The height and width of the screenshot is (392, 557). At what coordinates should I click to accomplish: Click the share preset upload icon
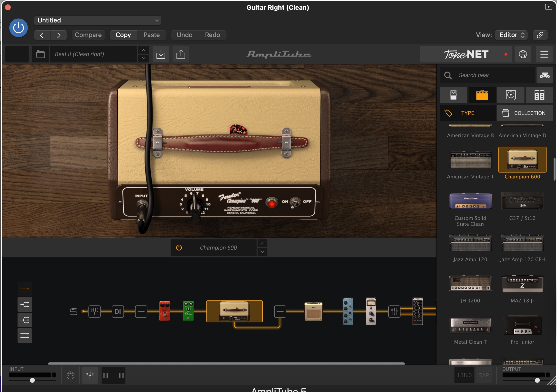coord(181,54)
